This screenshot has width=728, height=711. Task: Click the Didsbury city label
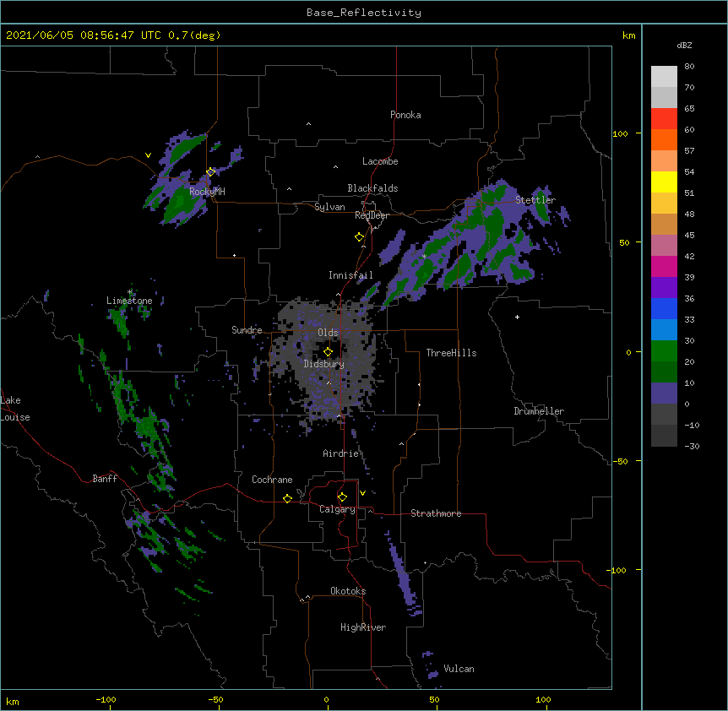[324, 364]
